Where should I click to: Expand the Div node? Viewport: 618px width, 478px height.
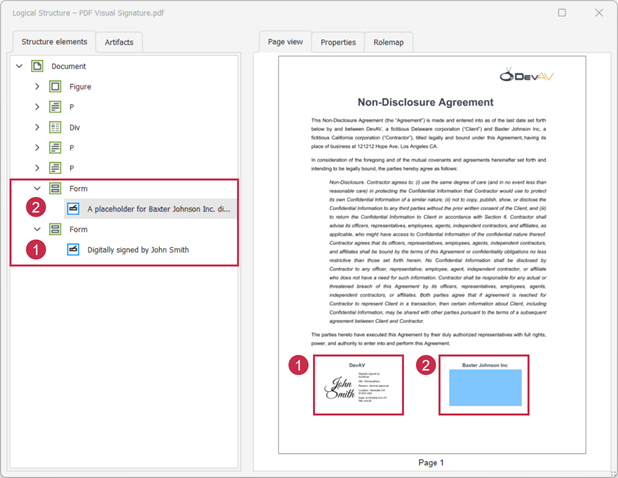coord(37,127)
